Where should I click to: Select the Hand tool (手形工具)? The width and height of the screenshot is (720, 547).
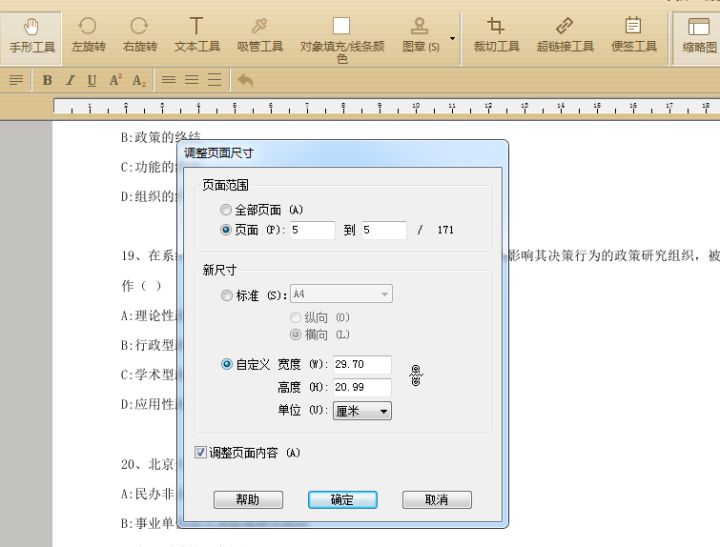coord(31,37)
